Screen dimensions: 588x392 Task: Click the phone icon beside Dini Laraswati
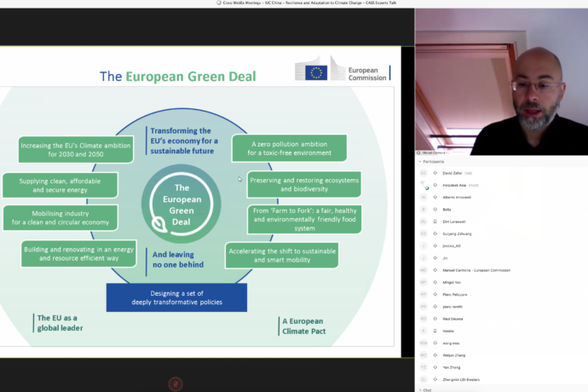tap(435, 222)
